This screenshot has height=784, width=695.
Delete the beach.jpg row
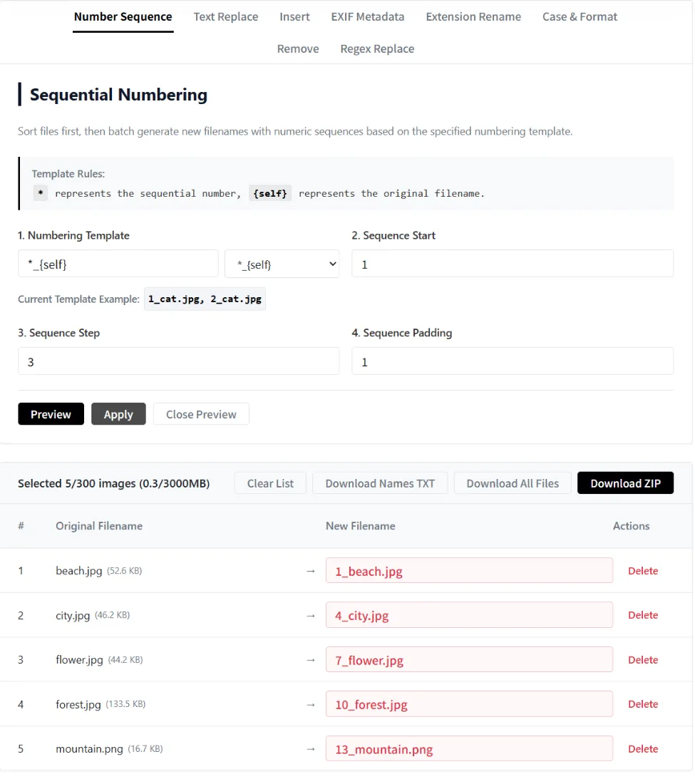pyautogui.click(x=642, y=571)
